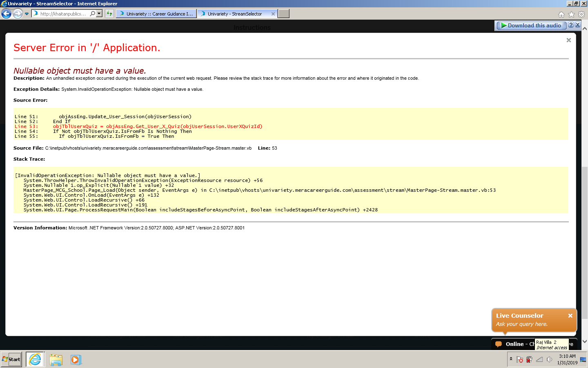
Task: Click page scrollbar down arrow
Action: tap(585, 341)
